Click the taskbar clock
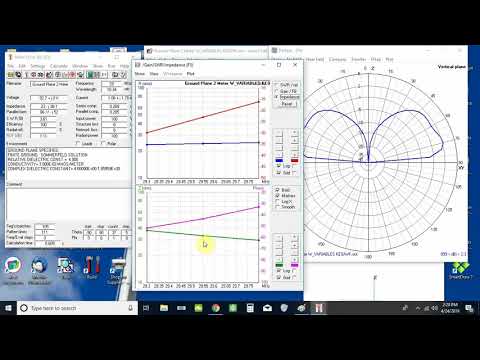This screenshot has width=480, height=360. tap(450, 308)
